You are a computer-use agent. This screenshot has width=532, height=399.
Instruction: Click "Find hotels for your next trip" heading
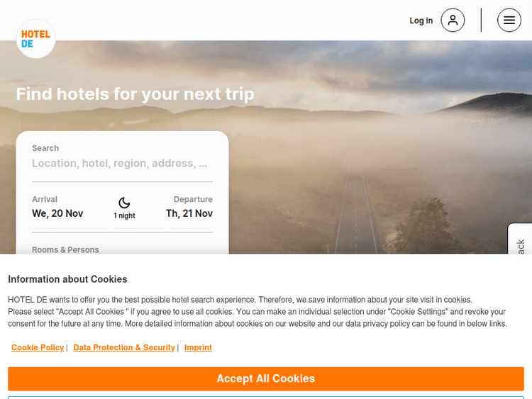coord(135,94)
